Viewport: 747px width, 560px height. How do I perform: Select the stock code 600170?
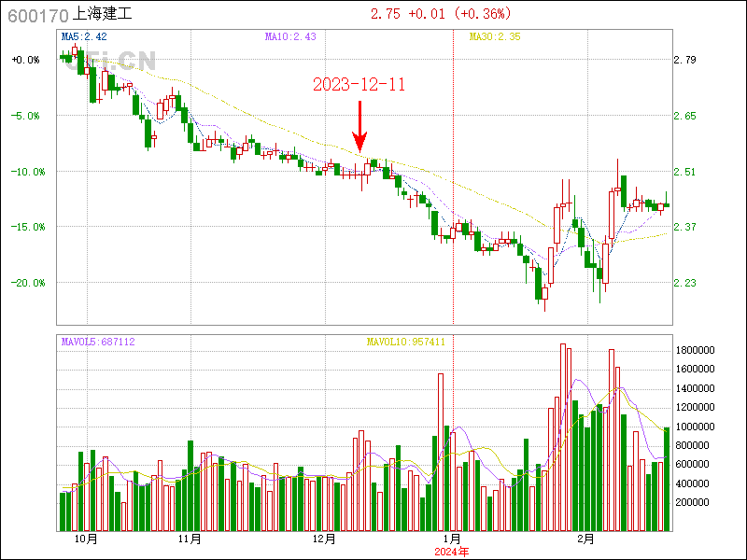(x=36, y=16)
